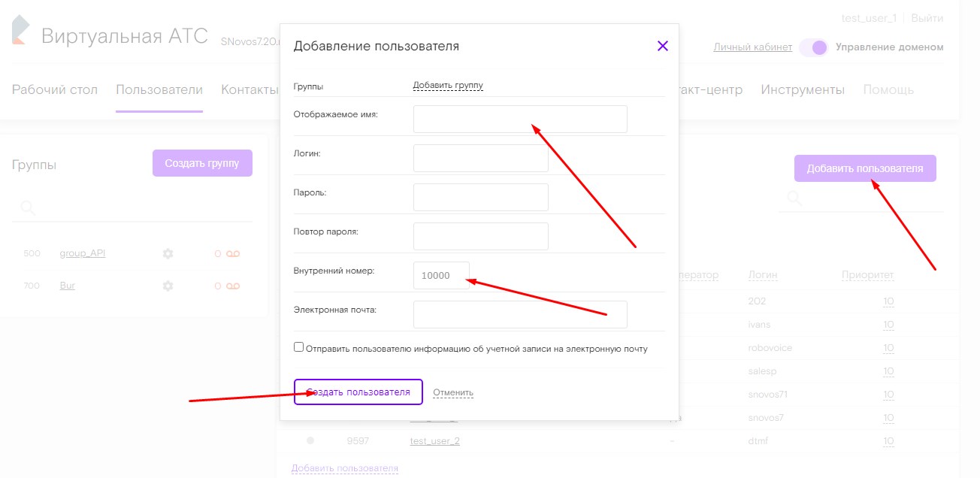Image resolution: width=980 pixels, height=478 pixels.
Task: Click voicemail icon for Bur group
Action: (233, 286)
